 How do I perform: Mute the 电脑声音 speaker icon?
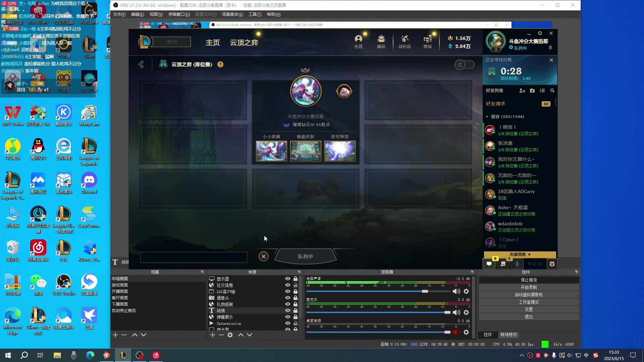point(456,291)
